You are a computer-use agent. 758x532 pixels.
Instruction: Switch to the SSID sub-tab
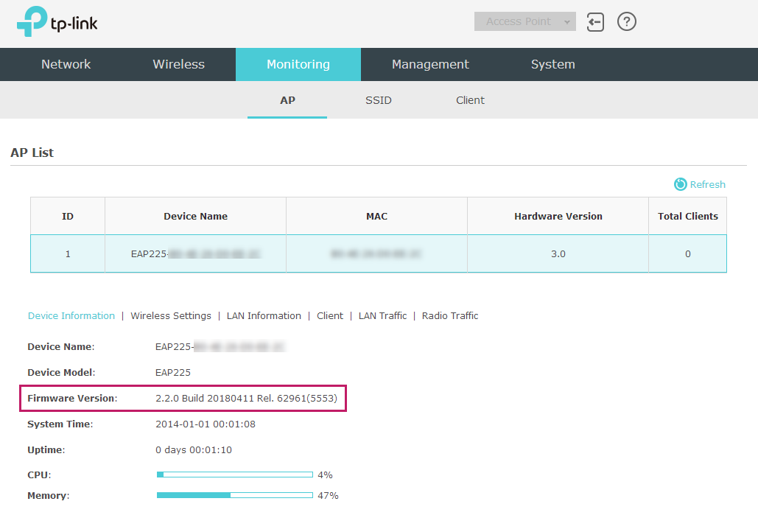(x=379, y=100)
